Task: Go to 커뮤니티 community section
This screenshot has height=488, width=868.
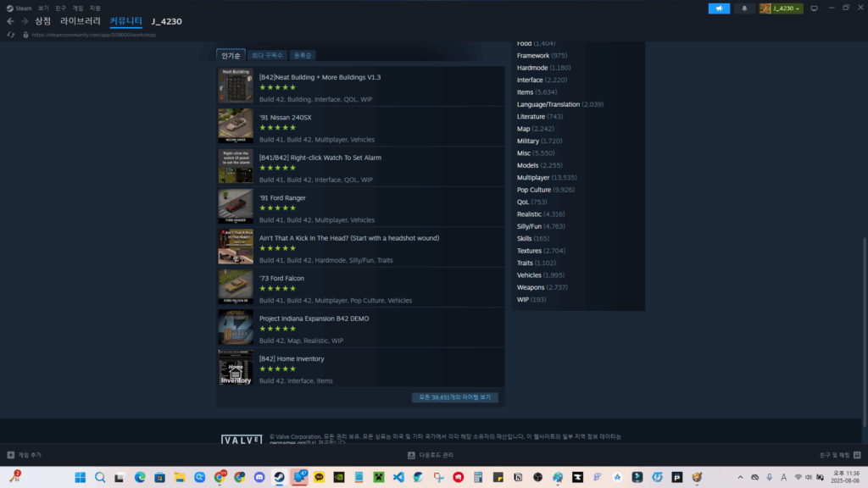Action: point(125,21)
